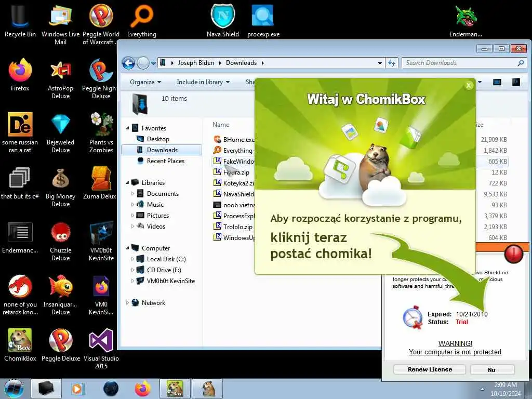Click the Name column header

[221, 125]
